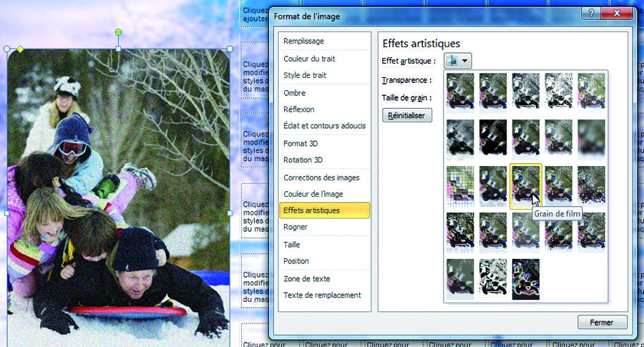Select the sledding photo on the slide
Screen dimensions: 644x347
pos(118,197)
